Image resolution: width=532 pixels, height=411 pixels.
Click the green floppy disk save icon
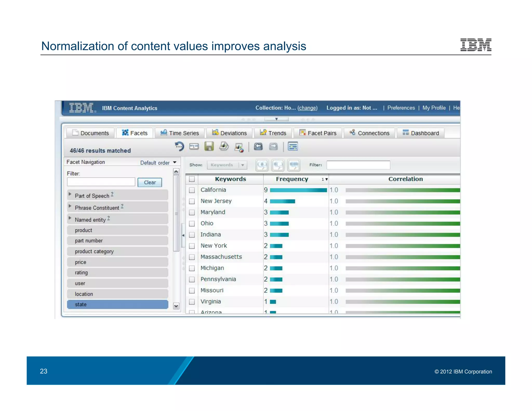[x=209, y=146]
